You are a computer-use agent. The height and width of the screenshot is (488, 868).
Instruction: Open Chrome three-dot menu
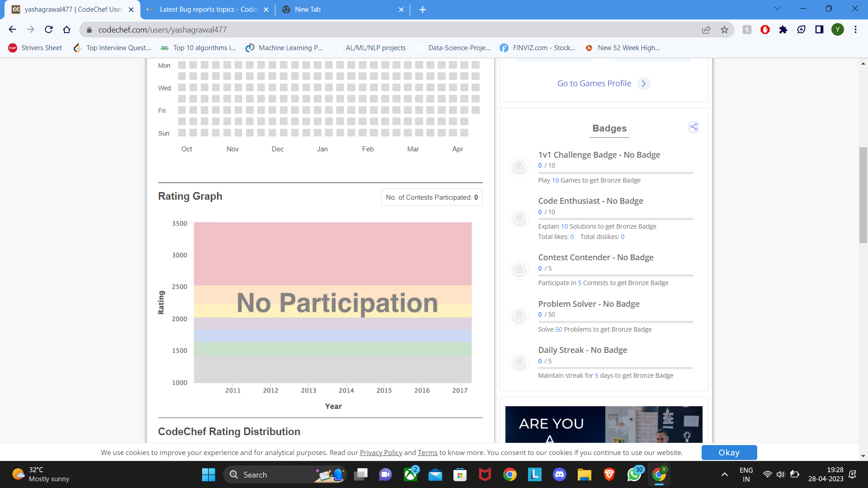coord(855,30)
